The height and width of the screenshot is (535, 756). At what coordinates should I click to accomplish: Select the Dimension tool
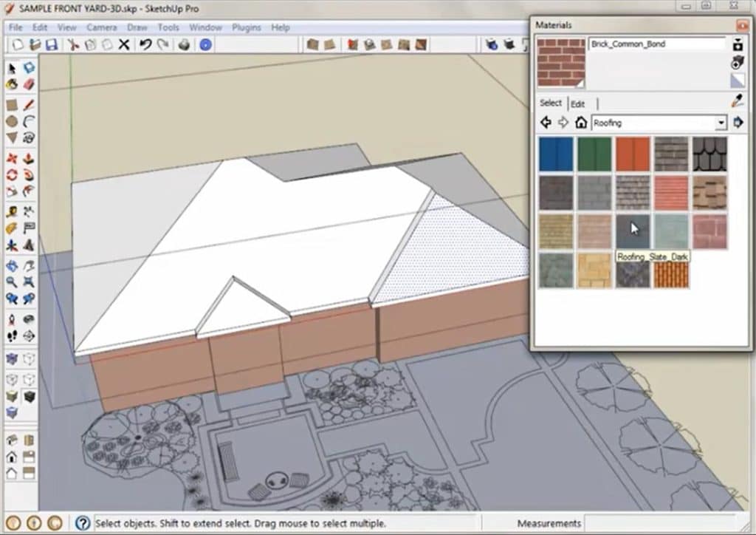coord(29,212)
